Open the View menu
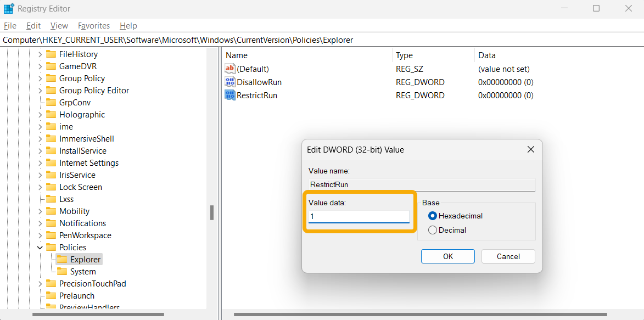This screenshot has width=644, height=320. pos(59,25)
